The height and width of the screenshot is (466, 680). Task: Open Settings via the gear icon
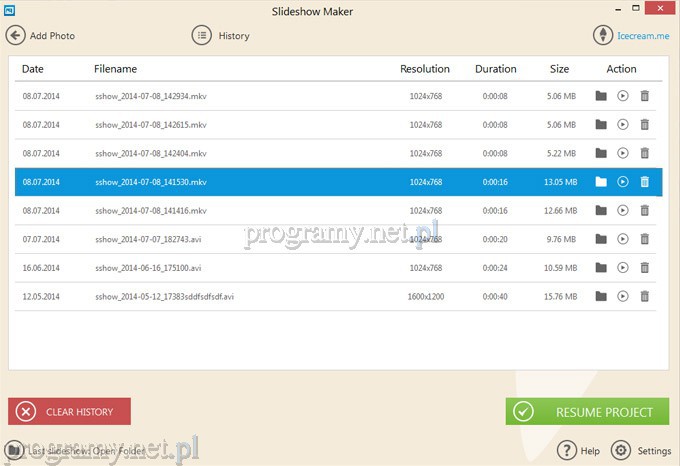click(621, 451)
